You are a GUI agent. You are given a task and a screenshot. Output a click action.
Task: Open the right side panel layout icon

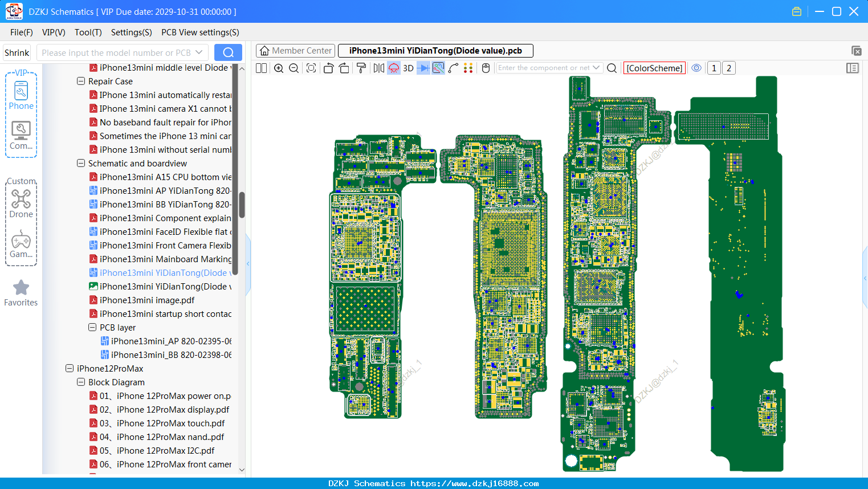click(853, 68)
